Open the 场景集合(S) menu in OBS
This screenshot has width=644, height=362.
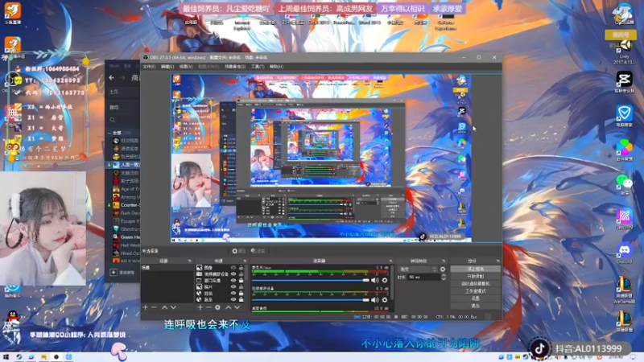coord(235,67)
